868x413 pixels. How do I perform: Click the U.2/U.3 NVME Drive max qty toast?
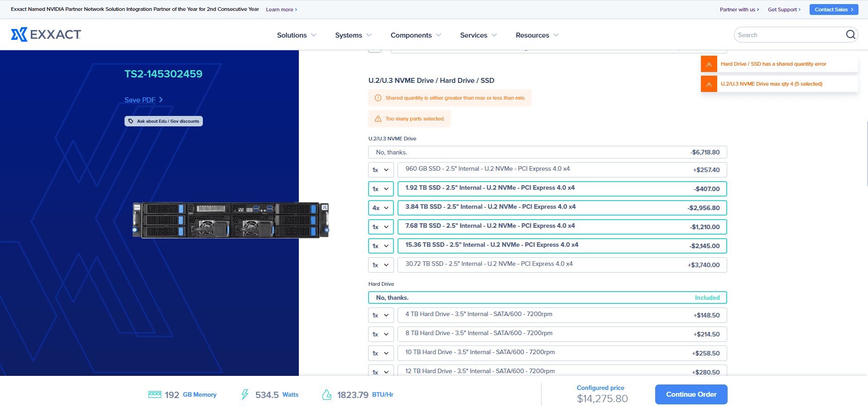pos(779,84)
